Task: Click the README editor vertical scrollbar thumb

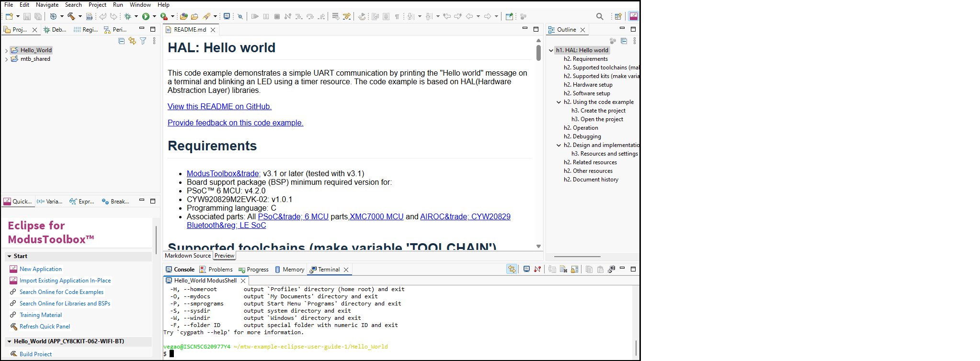Action: [x=538, y=53]
